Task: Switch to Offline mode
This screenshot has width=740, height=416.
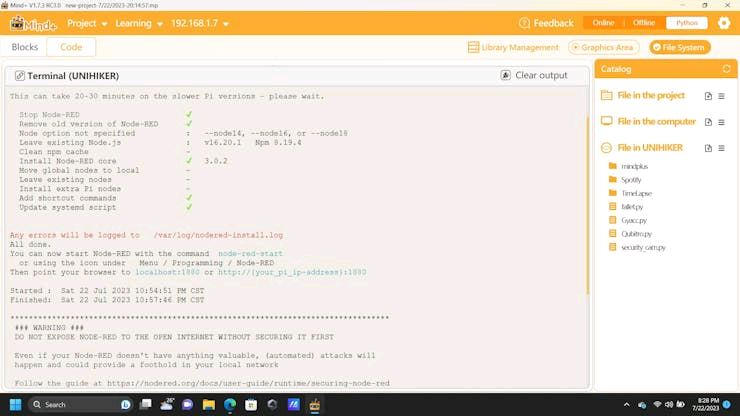Action: tap(644, 23)
